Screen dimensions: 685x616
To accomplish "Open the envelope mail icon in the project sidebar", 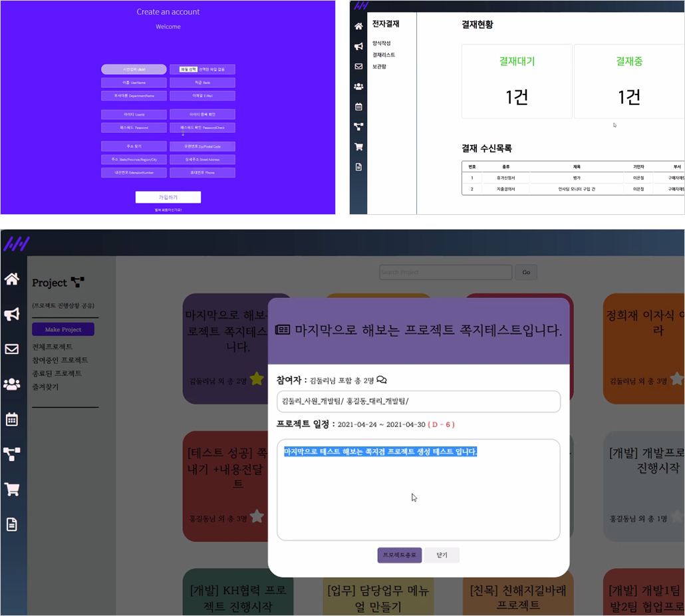I will coord(12,349).
